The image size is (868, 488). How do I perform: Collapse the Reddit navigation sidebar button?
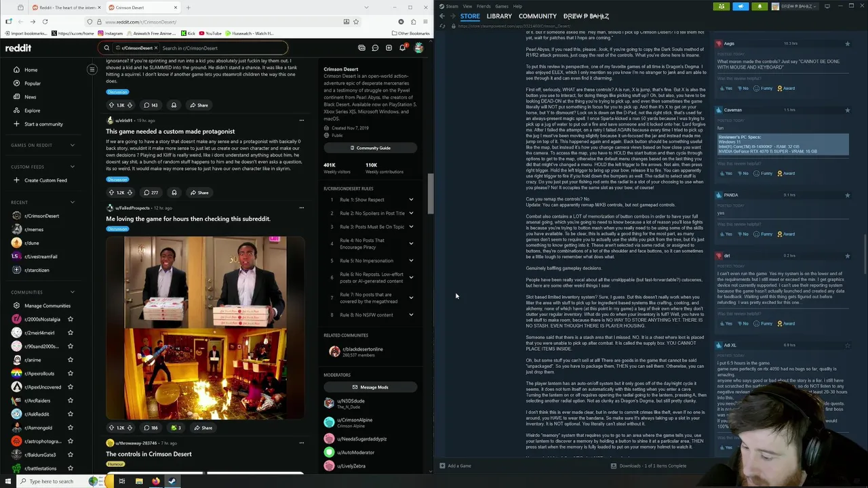[92, 69]
